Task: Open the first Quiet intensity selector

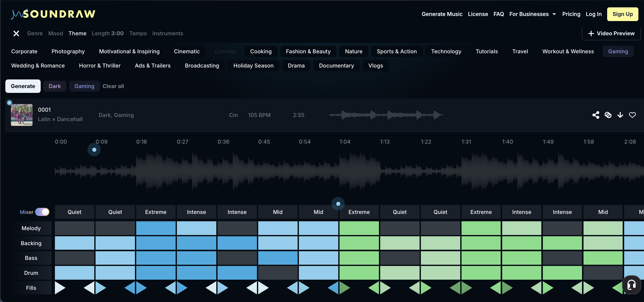Action: click(x=74, y=212)
